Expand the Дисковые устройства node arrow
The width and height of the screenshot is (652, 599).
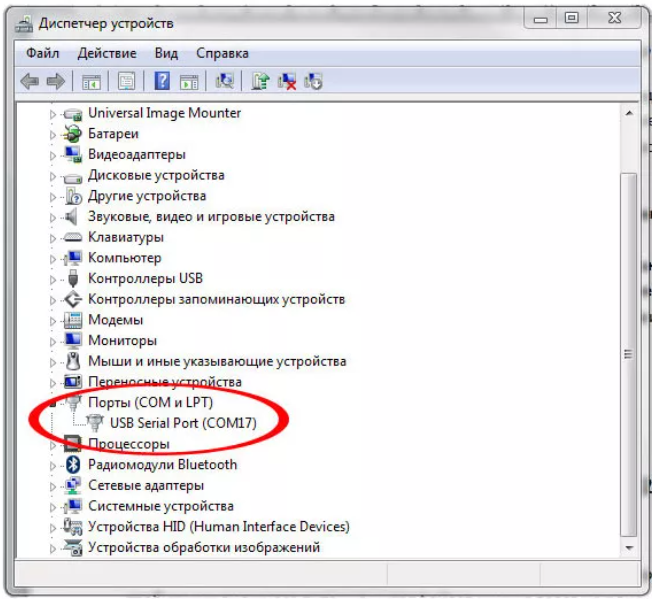[x=52, y=176]
